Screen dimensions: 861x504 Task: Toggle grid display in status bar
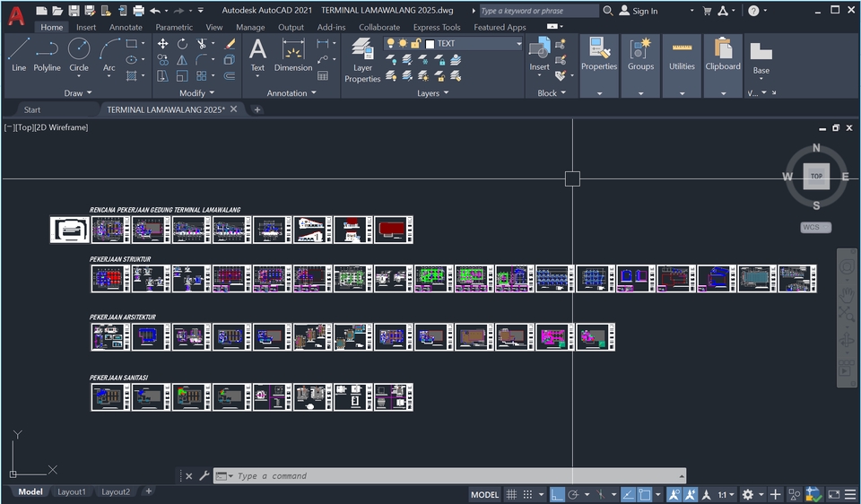(511, 494)
